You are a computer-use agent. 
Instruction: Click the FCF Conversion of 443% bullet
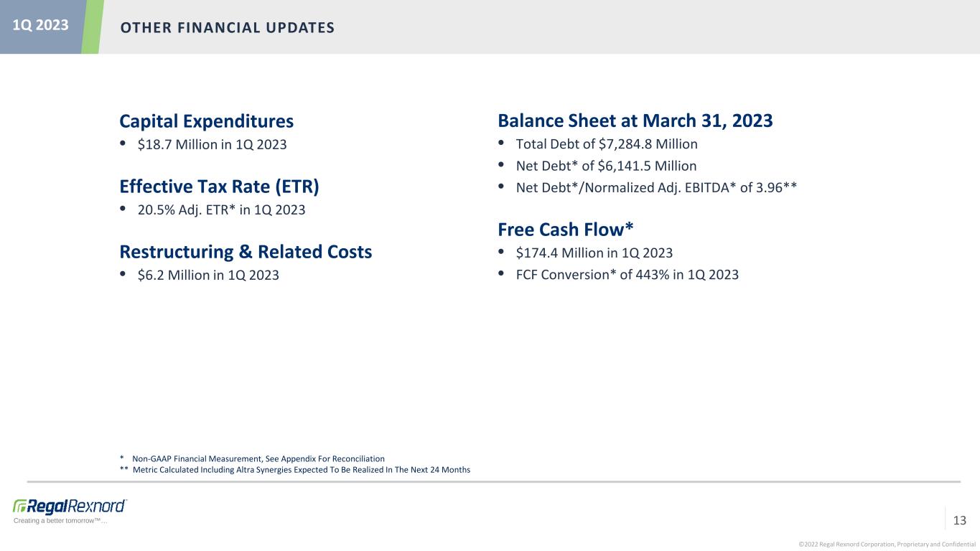pyautogui.click(x=627, y=274)
